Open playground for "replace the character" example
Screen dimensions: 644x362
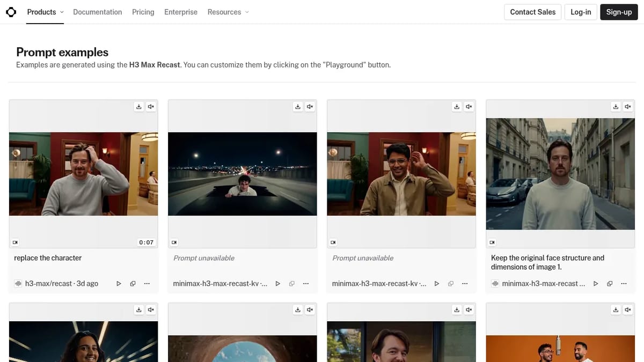(119, 284)
